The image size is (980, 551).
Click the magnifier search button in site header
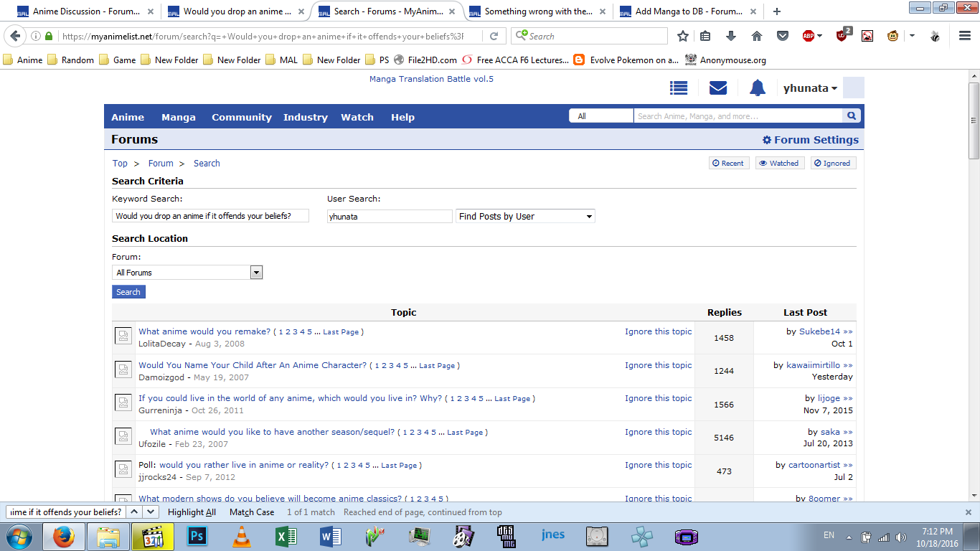pyautogui.click(x=852, y=116)
